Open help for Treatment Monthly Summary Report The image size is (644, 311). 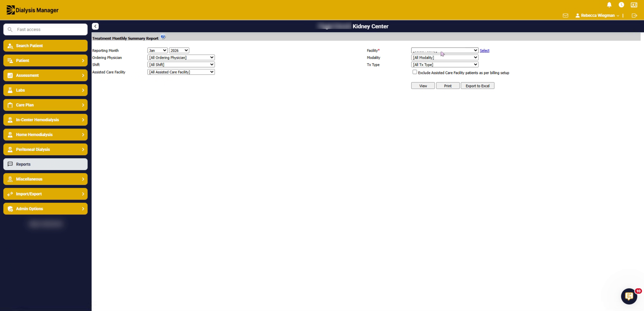[x=163, y=37]
